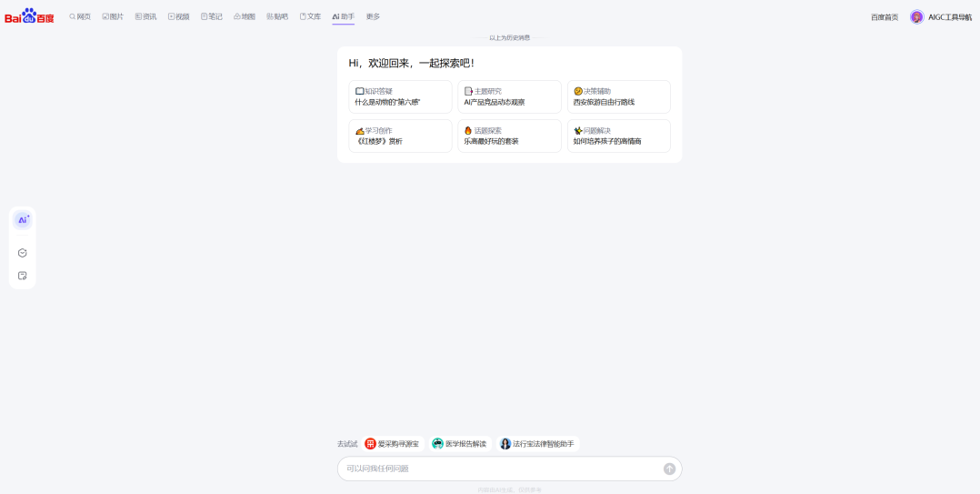Open the 法行宝法律智能助手 agent

point(537,444)
